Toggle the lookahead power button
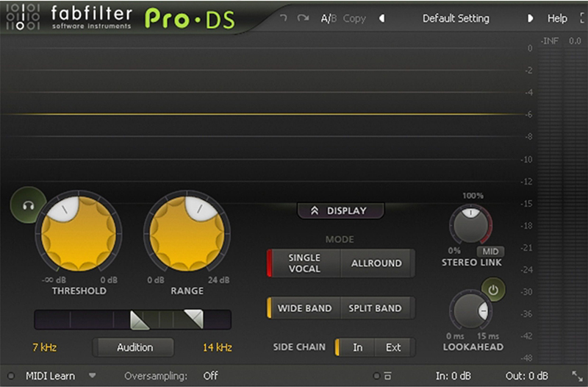Screen dimensions: 588x387 (x=493, y=290)
